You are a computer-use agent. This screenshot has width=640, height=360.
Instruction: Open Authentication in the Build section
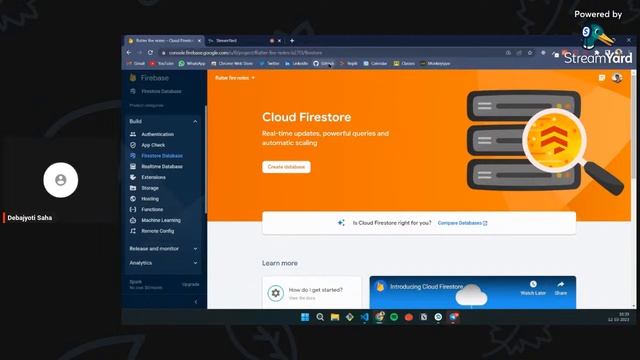(157, 134)
